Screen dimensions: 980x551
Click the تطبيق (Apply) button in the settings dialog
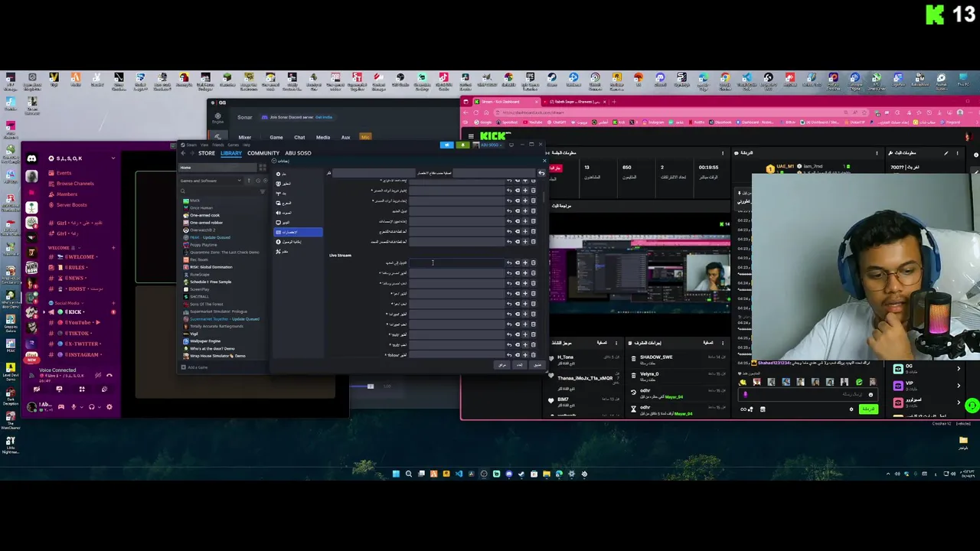(537, 365)
